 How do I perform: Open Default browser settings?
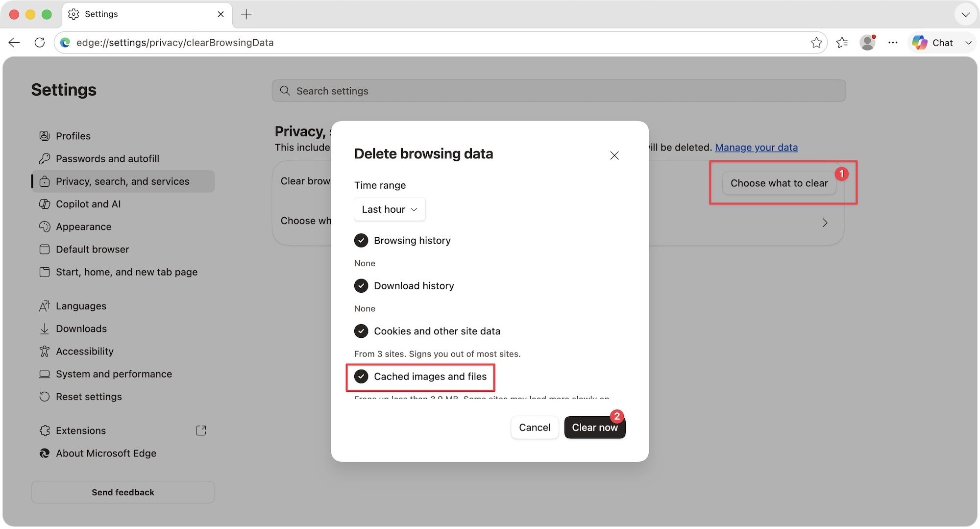pyautogui.click(x=123, y=249)
